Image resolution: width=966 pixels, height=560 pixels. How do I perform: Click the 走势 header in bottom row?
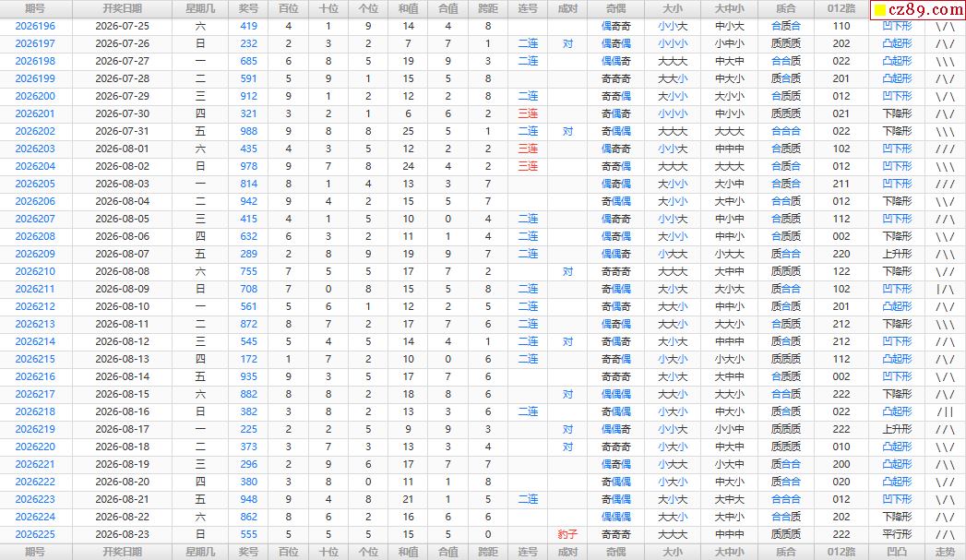pyautogui.click(x=945, y=552)
